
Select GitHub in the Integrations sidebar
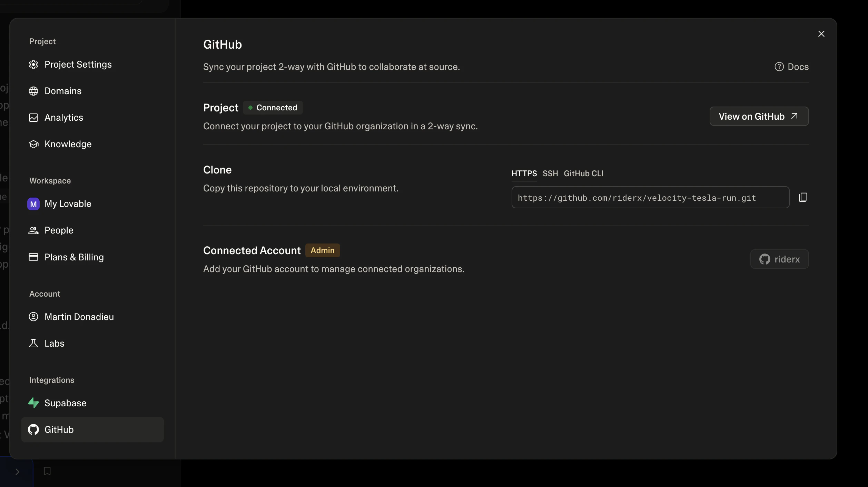[59, 429]
